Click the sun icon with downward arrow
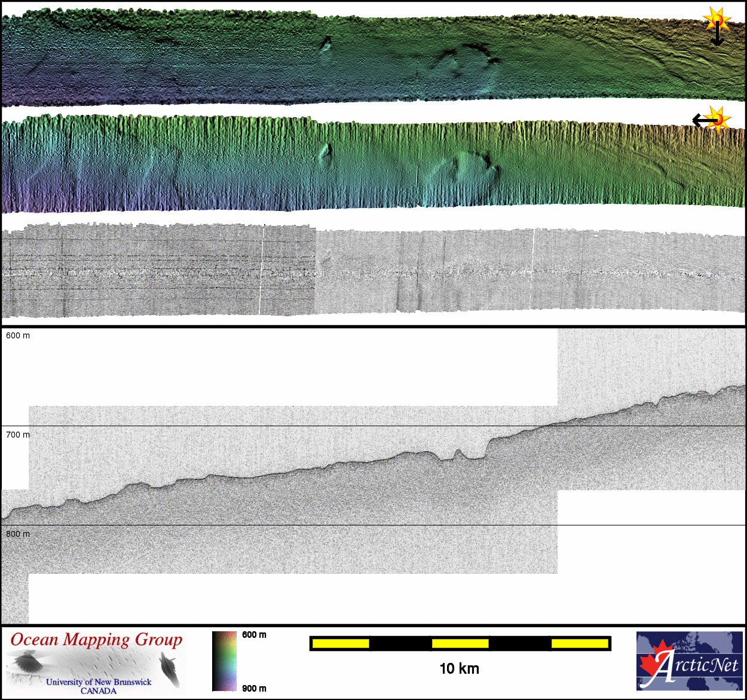747x700 pixels. (x=716, y=20)
